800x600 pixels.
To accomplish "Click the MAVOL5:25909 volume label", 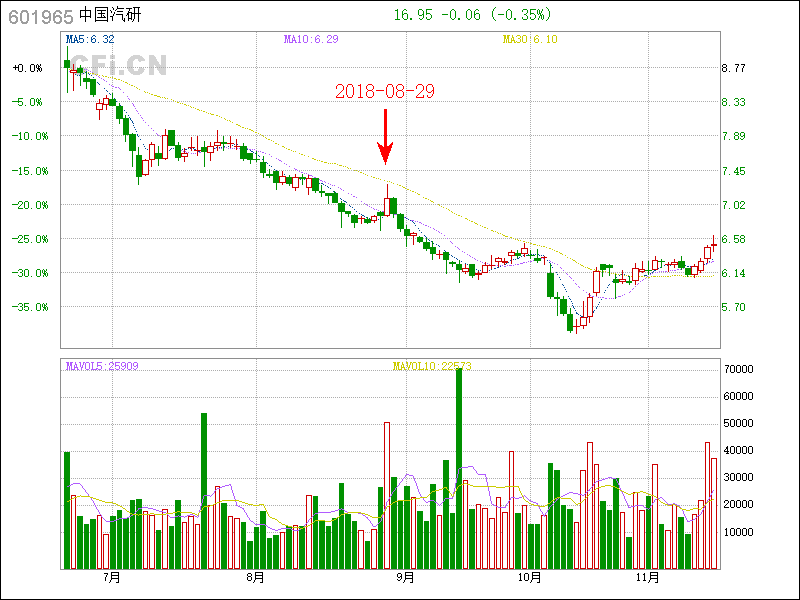I will (102, 366).
